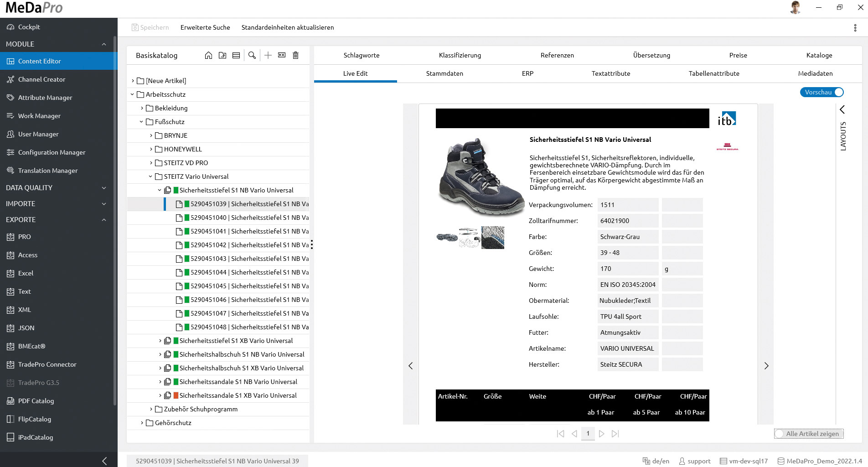Collapse the Fußschutz folder

point(141,122)
